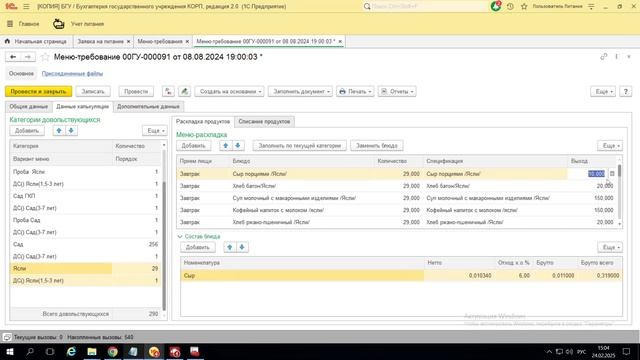
Task: Navigate back with left arrow button
Action: [13, 57]
